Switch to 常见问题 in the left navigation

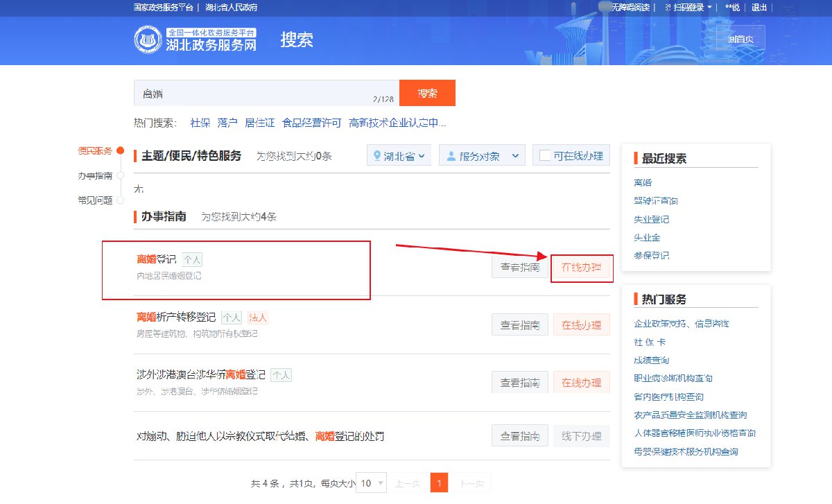pos(95,200)
